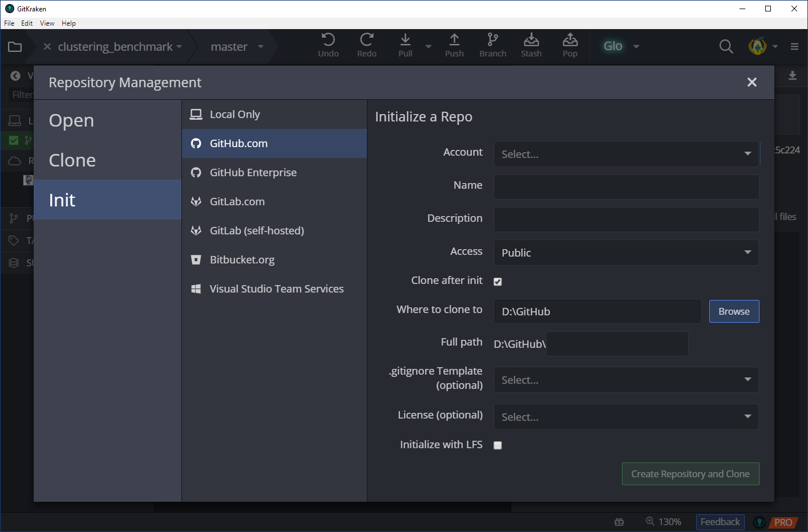Open the License select dropdown

point(626,417)
